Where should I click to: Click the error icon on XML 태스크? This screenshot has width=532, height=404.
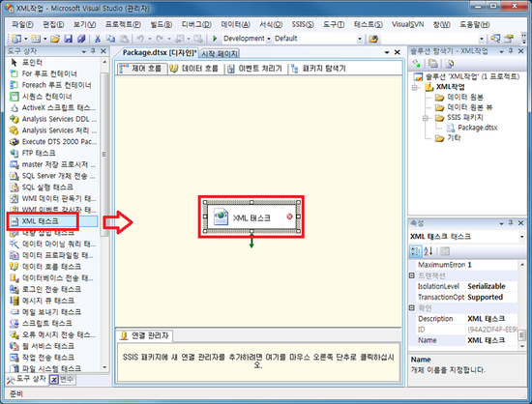pos(289,216)
